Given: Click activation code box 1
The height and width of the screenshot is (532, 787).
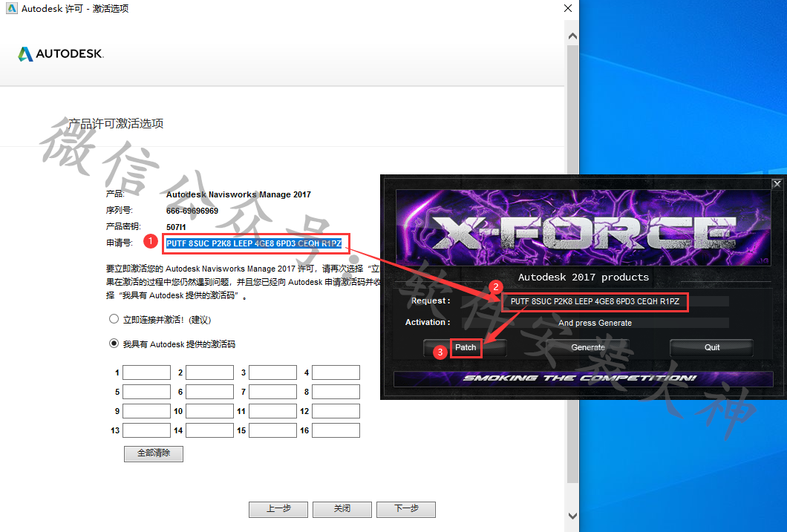Looking at the screenshot, I should point(146,372).
